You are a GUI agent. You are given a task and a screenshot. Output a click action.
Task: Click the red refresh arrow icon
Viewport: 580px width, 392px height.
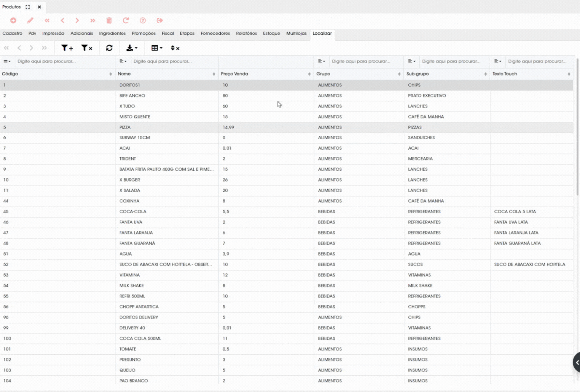pos(126,20)
